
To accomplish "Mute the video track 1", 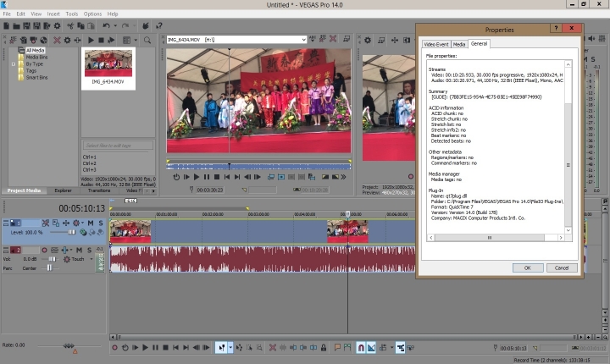I will coord(91,223).
